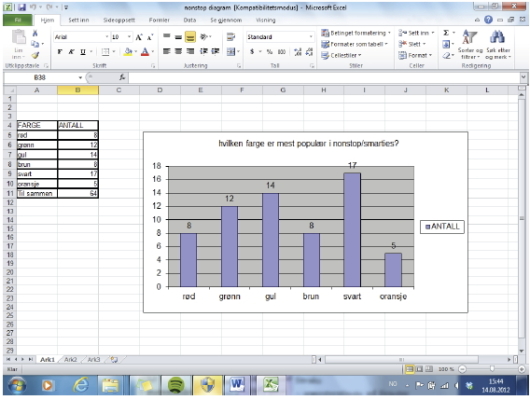Open the font size dropdown
Image resolution: width=530 pixels, height=400 pixels.
pos(129,37)
